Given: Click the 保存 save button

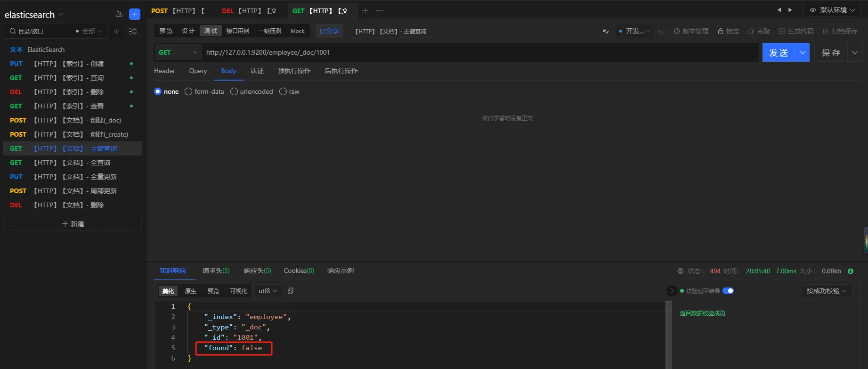Looking at the screenshot, I should pyautogui.click(x=831, y=52).
